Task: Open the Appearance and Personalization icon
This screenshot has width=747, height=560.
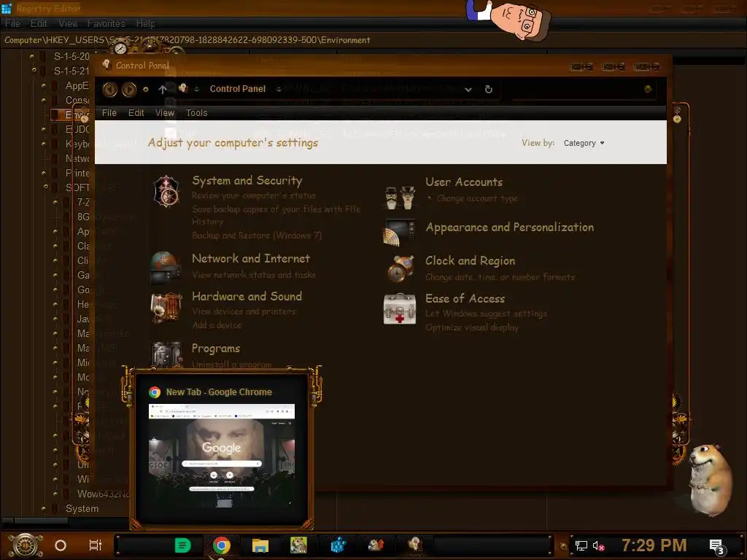Action: point(399,233)
